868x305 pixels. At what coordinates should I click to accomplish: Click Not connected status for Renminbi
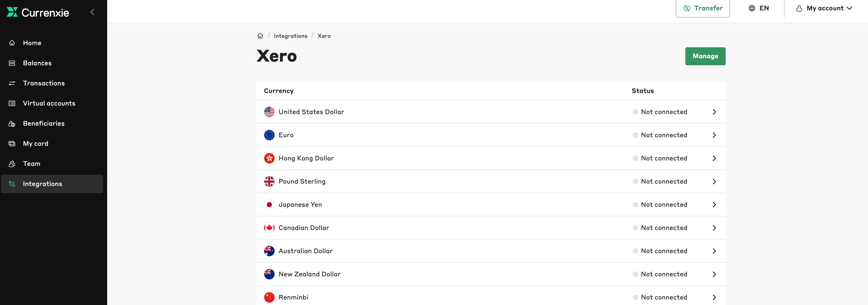click(660, 297)
